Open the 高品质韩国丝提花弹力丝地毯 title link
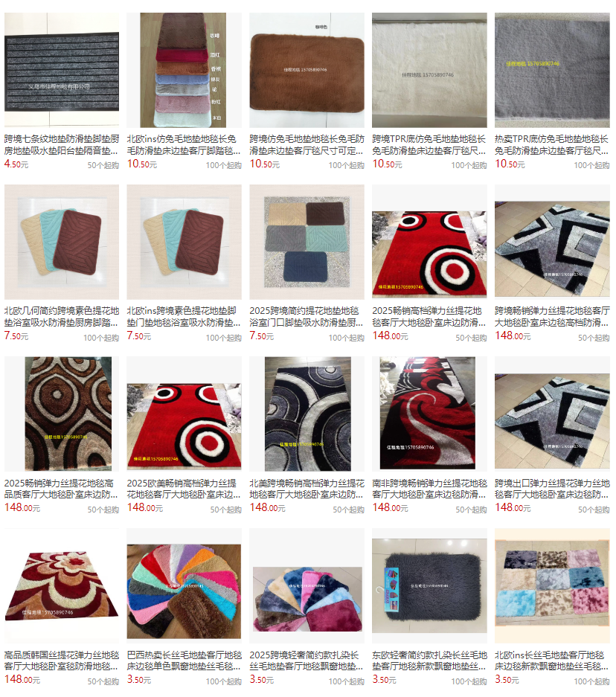 (x=62, y=661)
